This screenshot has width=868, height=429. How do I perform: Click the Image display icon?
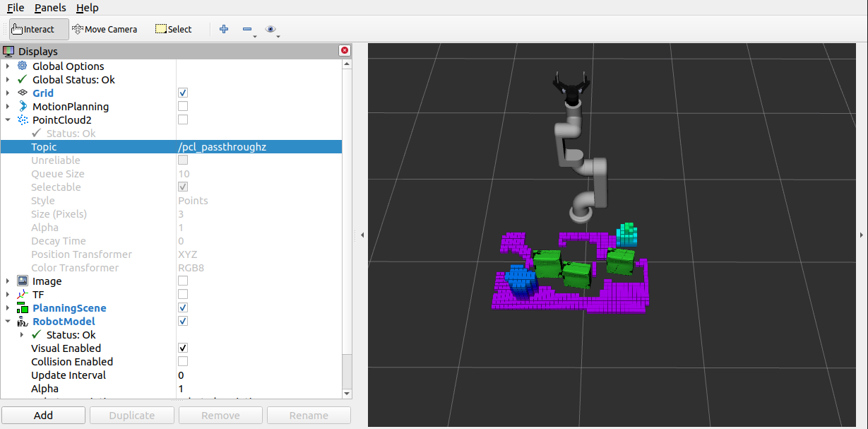click(23, 281)
